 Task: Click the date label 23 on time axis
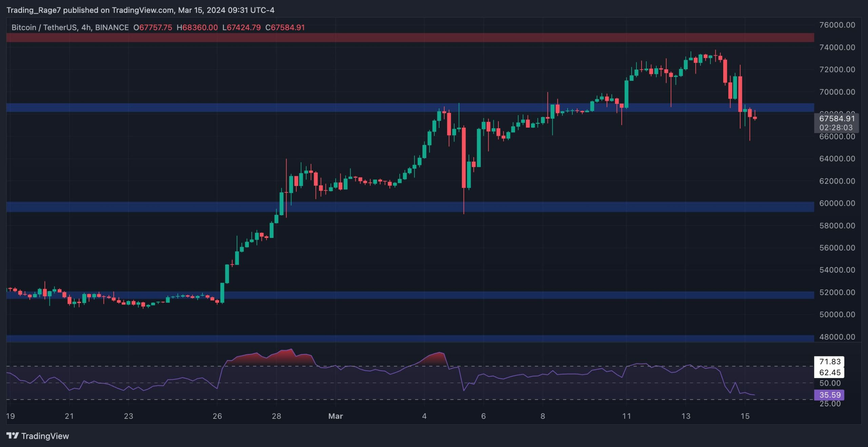pyautogui.click(x=129, y=416)
